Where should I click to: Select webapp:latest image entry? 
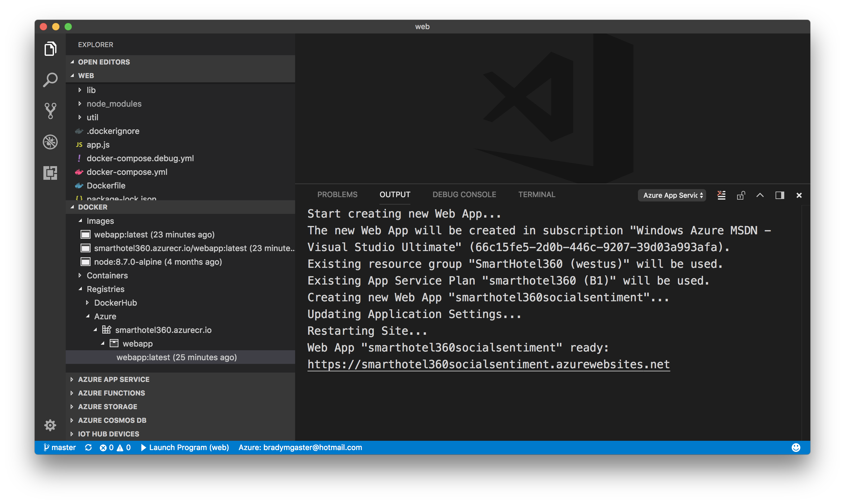click(x=152, y=234)
